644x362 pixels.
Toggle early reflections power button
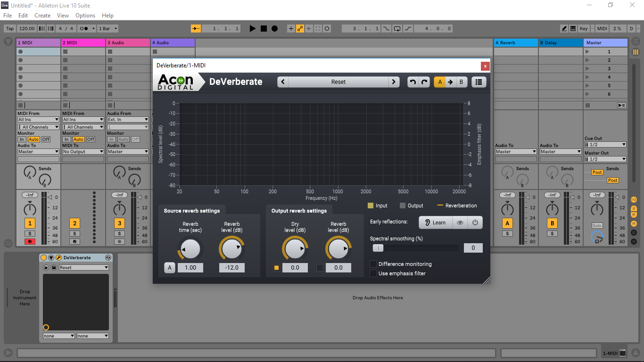pyautogui.click(x=475, y=222)
